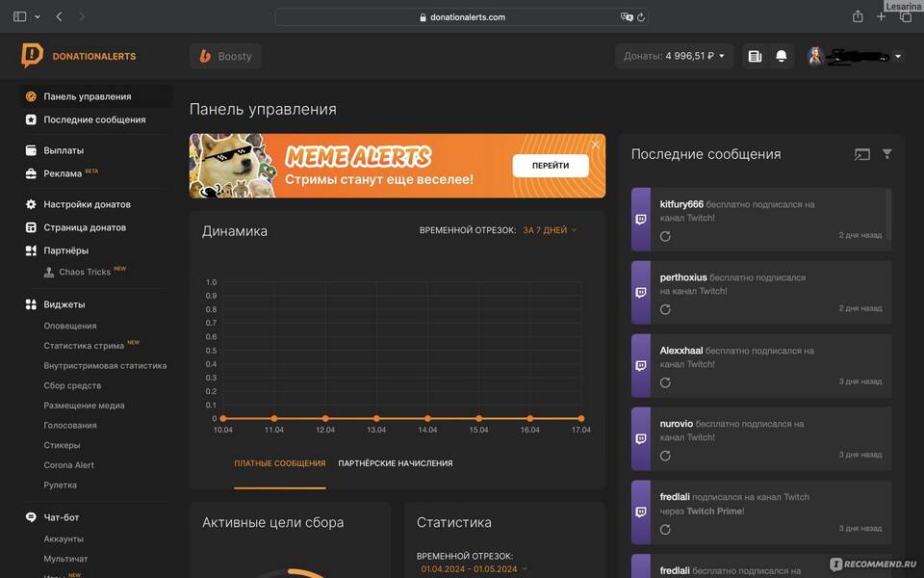The width and height of the screenshot is (924, 578).
Task: Open Статистика стрима widget
Action: point(84,346)
